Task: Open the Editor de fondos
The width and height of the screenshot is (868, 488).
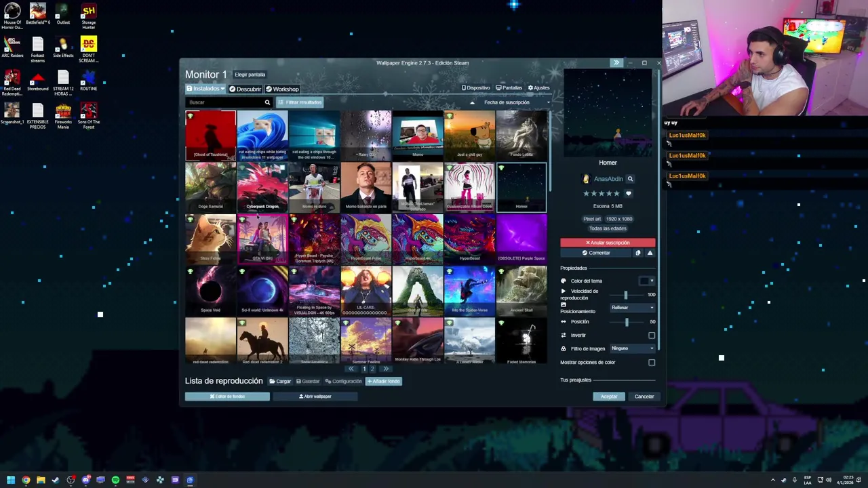Action: pos(227,396)
